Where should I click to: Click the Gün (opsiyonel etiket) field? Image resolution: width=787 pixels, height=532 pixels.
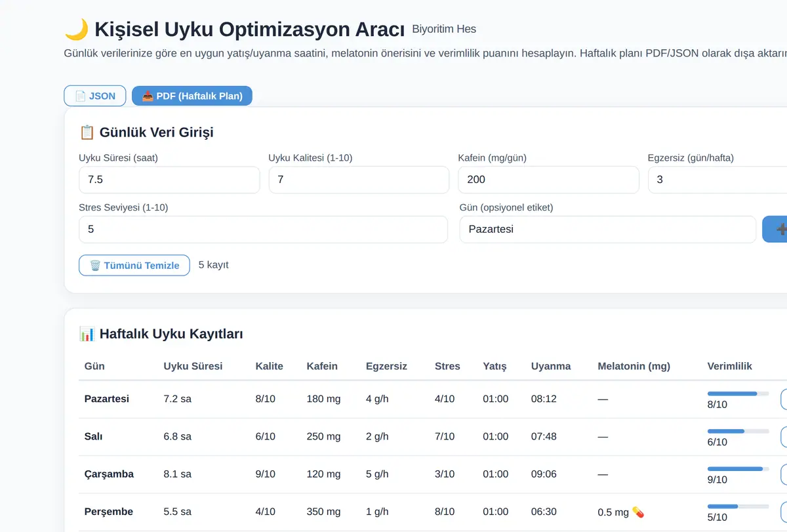coord(608,230)
